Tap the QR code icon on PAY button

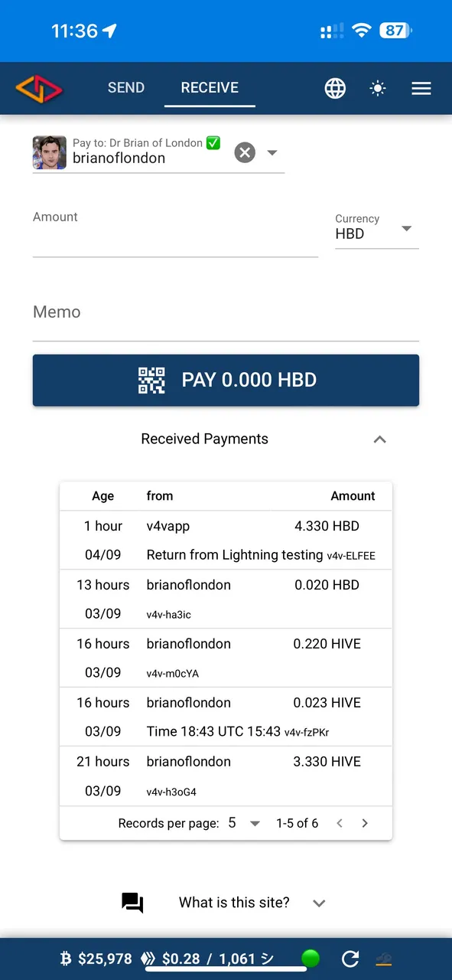coord(151,380)
